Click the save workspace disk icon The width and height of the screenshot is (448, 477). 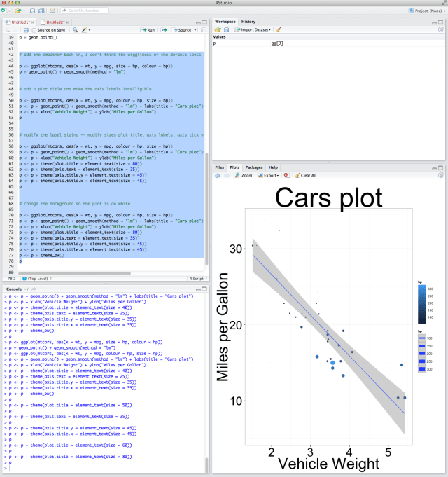click(x=226, y=30)
